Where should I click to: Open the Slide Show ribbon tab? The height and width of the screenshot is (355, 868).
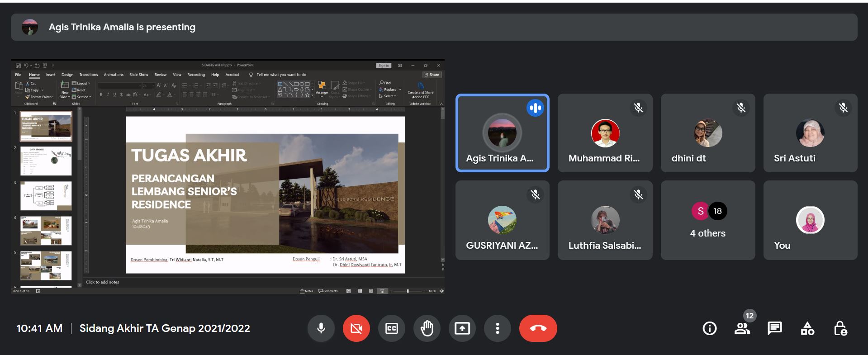pyautogui.click(x=138, y=75)
